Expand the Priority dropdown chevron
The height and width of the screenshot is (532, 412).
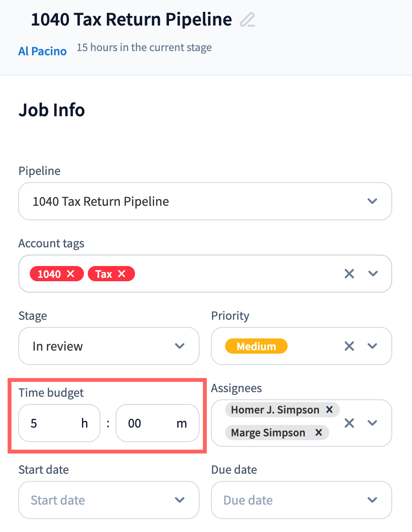coord(372,346)
